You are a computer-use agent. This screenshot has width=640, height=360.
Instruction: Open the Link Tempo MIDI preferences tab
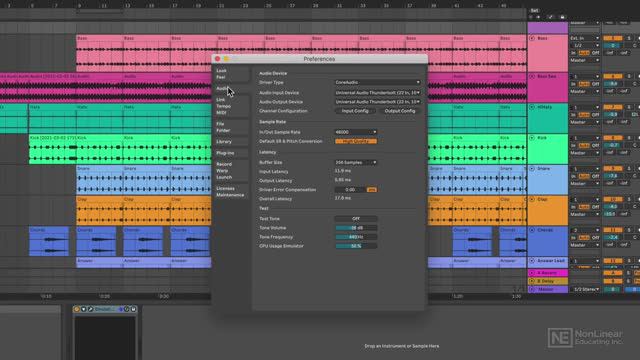(231, 106)
